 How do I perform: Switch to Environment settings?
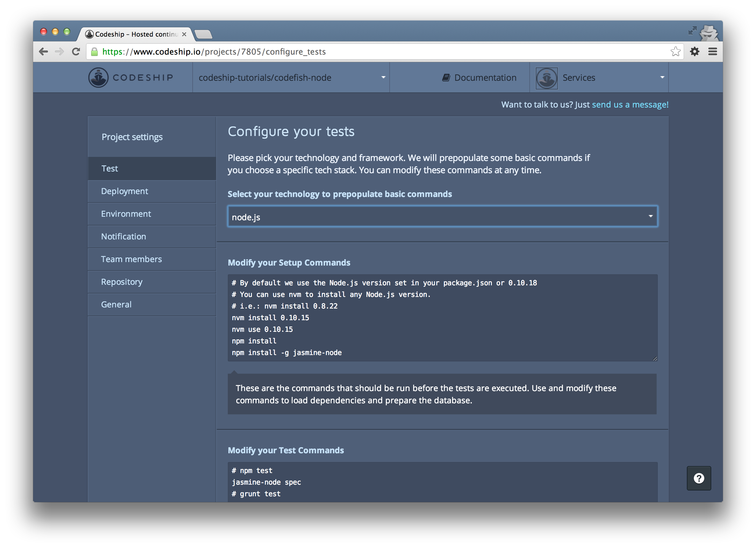pos(126,214)
